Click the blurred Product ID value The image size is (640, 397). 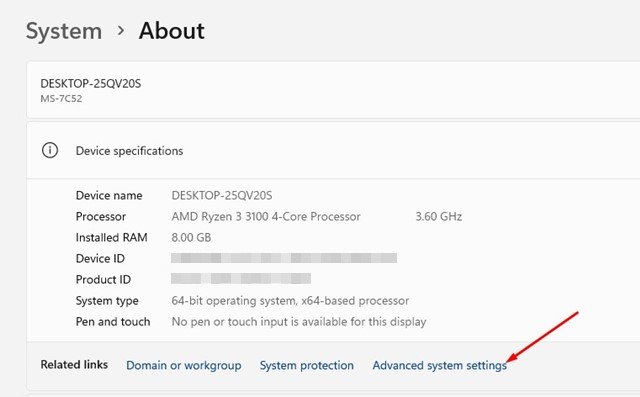point(241,279)
